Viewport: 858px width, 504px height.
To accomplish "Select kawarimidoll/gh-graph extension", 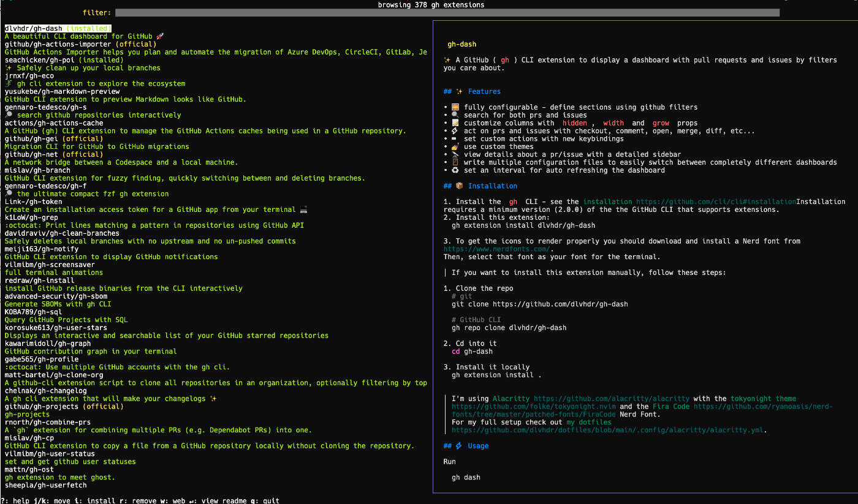I will pyautogui.click(x=48, y=344).
